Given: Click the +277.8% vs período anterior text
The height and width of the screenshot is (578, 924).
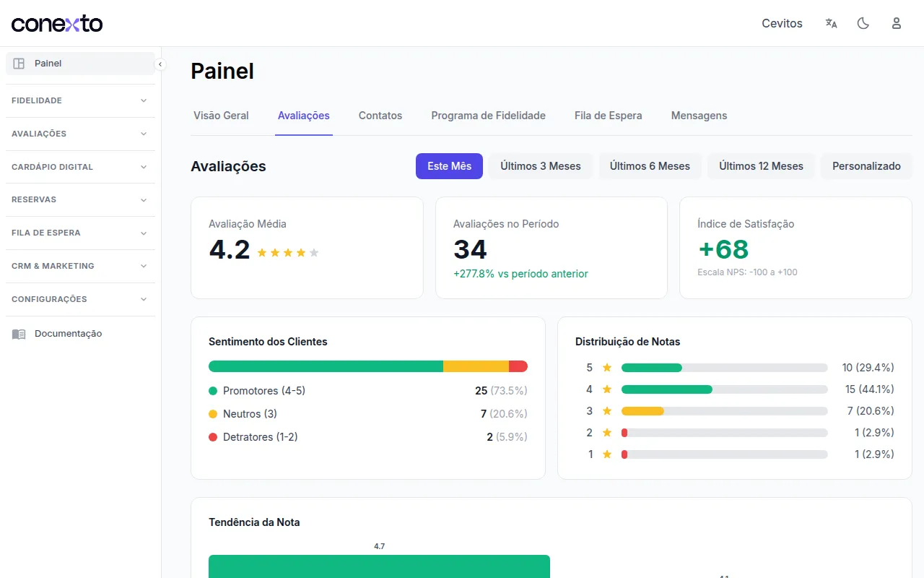Looking at the screenshot, I should (x=520, y=274).
